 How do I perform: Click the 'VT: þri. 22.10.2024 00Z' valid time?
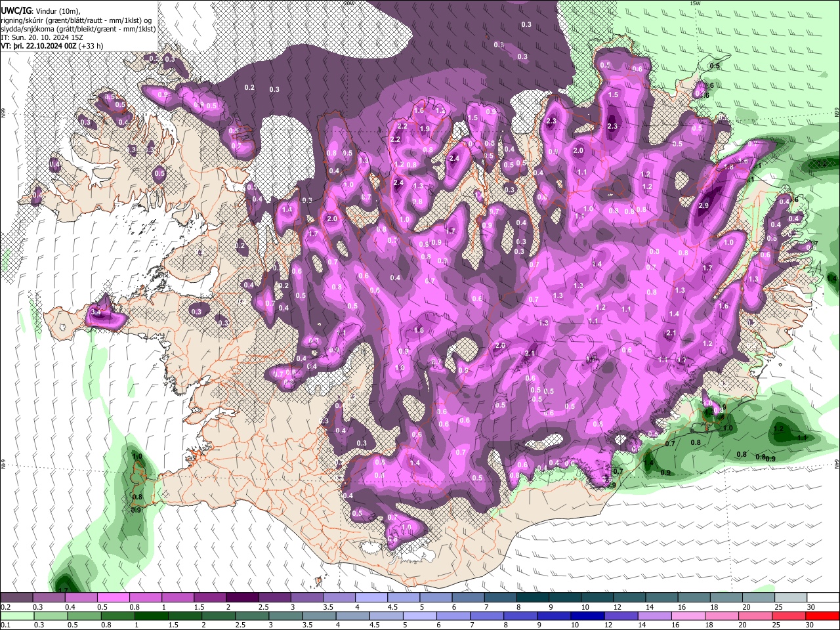coord(39,47)
